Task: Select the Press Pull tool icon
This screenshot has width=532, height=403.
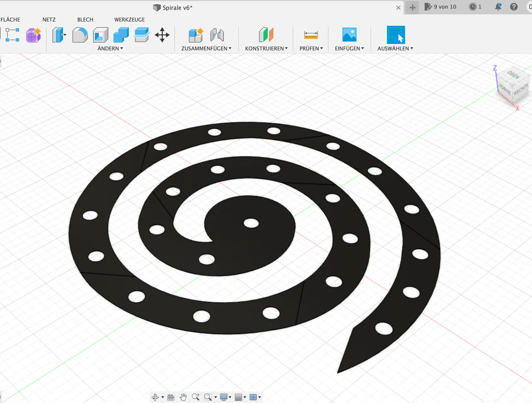Action: click(59, 35)
